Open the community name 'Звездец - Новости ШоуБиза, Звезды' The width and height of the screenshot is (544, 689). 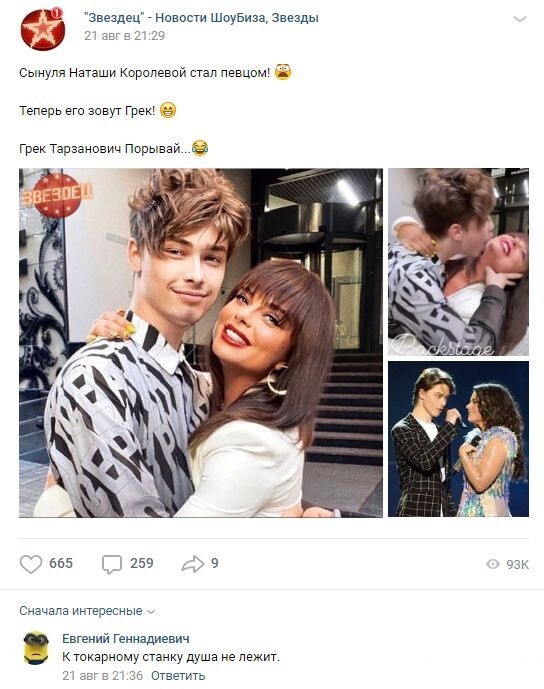pos(201,18)
